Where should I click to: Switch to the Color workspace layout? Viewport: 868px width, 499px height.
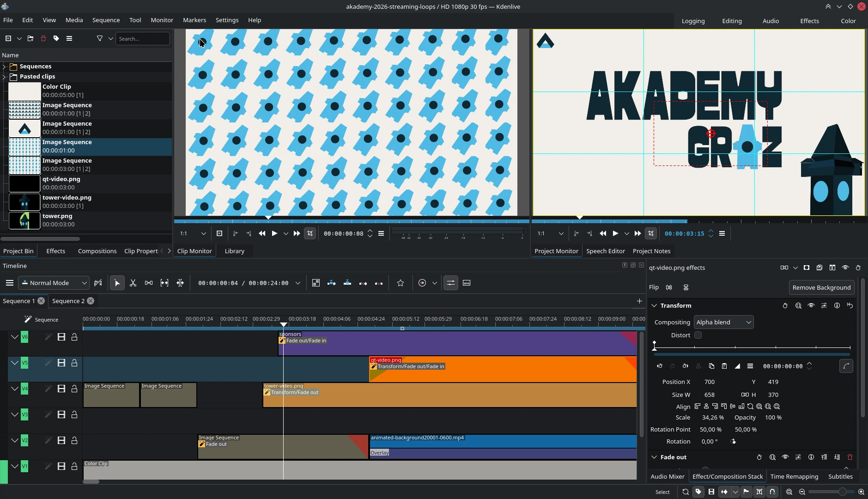point(848,21)
